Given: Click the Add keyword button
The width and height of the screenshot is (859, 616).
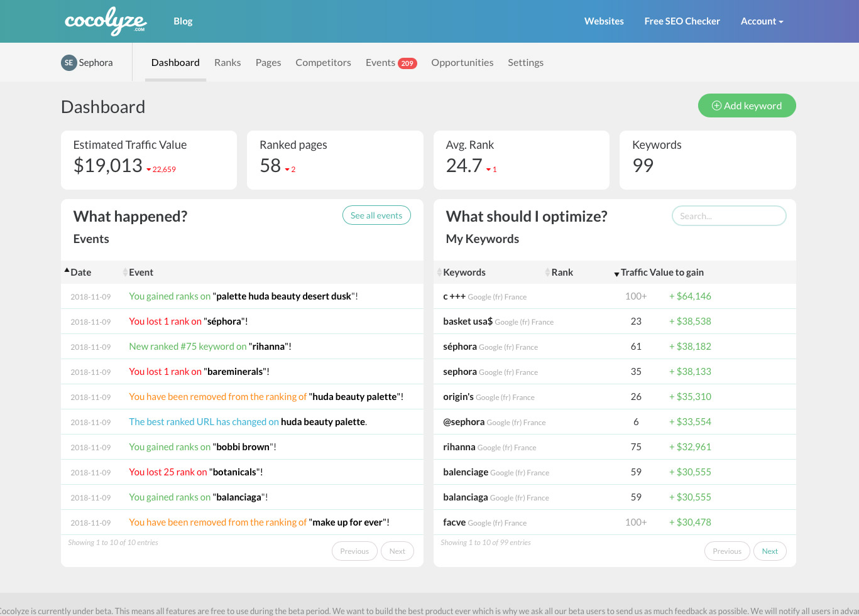Looking at the screenshot, I should pyautogui.click(x=747, y=105).
